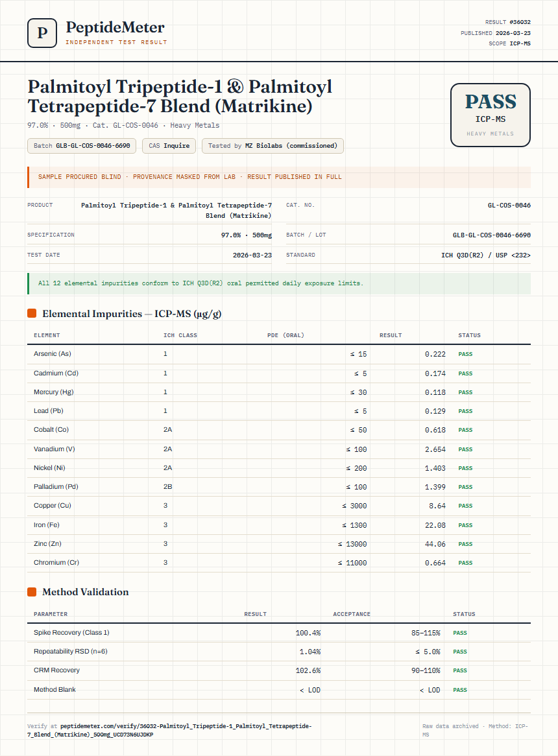Click the product title heading
The width and height of the screenshot is (558, 756).
click(x=180, y=96)
